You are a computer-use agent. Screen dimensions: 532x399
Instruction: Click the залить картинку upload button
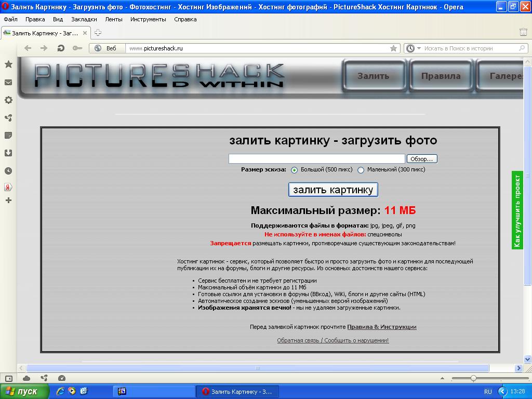tap(333, 190)
